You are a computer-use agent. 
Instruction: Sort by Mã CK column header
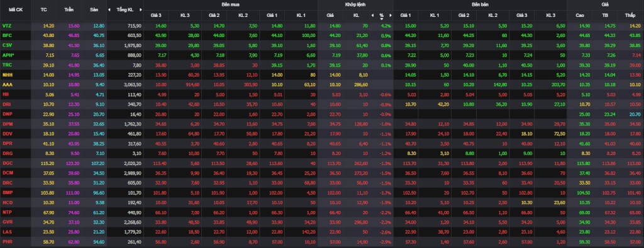click(x=11, y=10)
